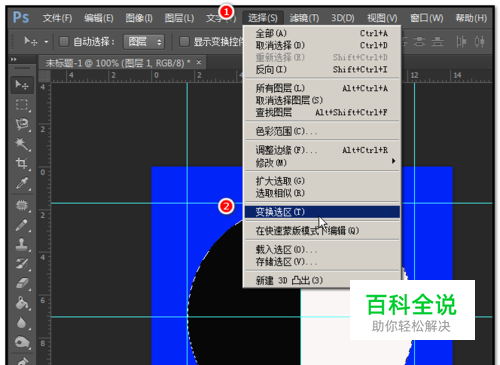Viewport: 500px width, 365px height.
Task: Choose 选取相似(R) menu entry
Action: [322, 193]
